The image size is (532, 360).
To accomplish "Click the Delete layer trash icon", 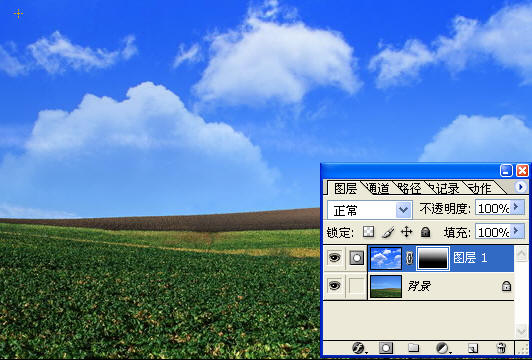I will 501,348.
